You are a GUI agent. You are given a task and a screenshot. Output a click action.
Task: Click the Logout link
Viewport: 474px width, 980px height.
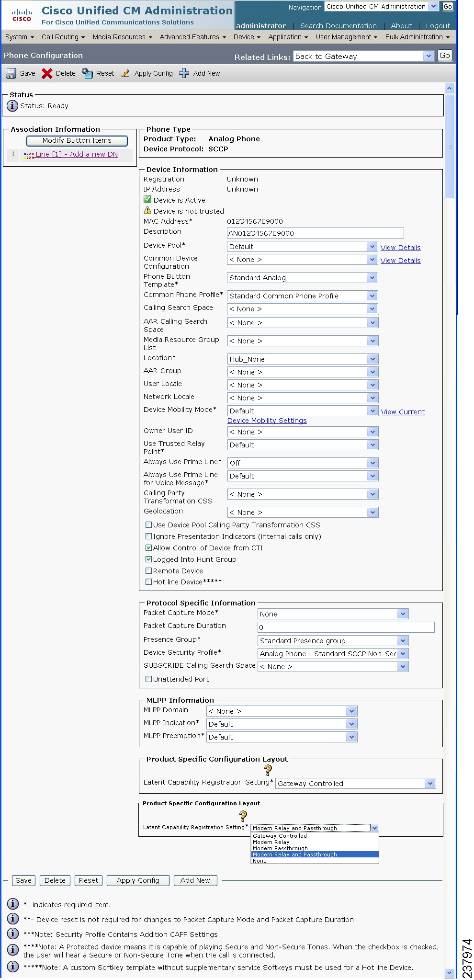(438, 26)
